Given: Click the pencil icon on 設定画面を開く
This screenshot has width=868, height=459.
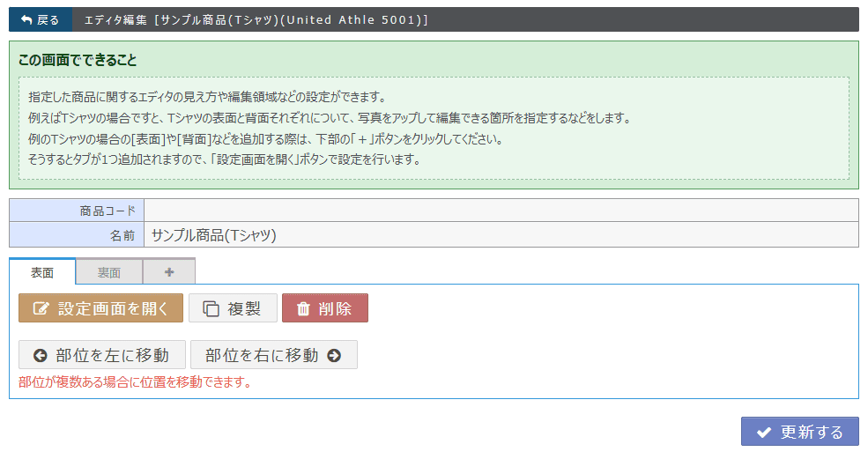Looking at the screenshot, I should click(x=40, y=308).
